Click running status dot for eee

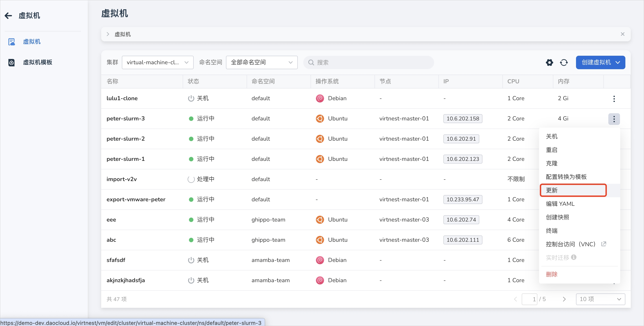[191, 220]
